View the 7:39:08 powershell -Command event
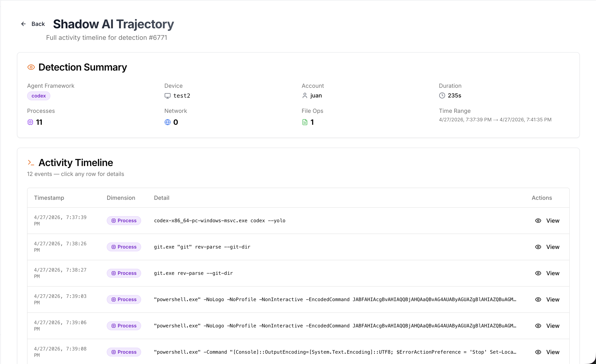 pos(547,352)
